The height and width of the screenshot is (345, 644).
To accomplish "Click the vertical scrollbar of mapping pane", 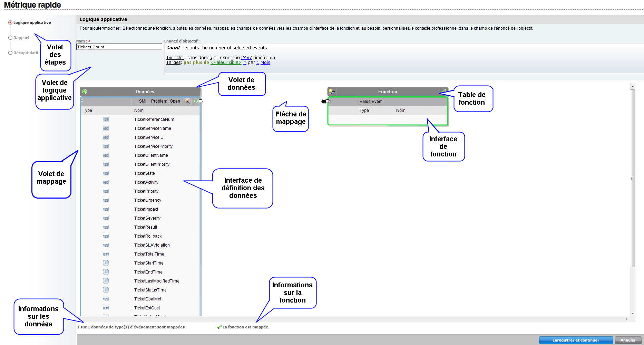I will 632,178.
